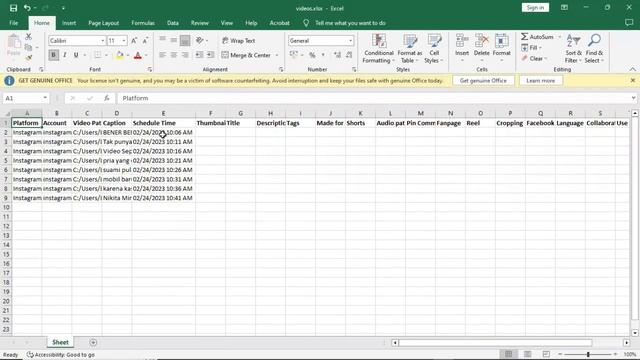Expand the formula bar
This screenshot has height=360, width=640.
point(633,98)
